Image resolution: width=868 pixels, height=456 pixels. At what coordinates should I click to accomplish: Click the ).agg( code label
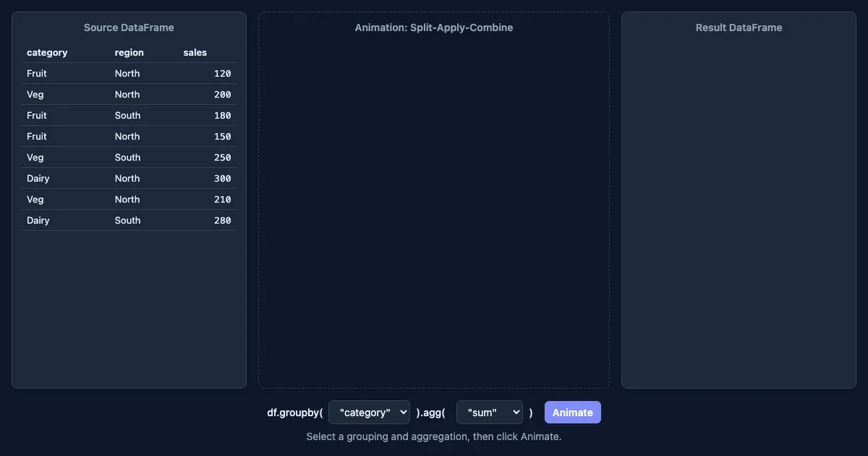point(431,413)
